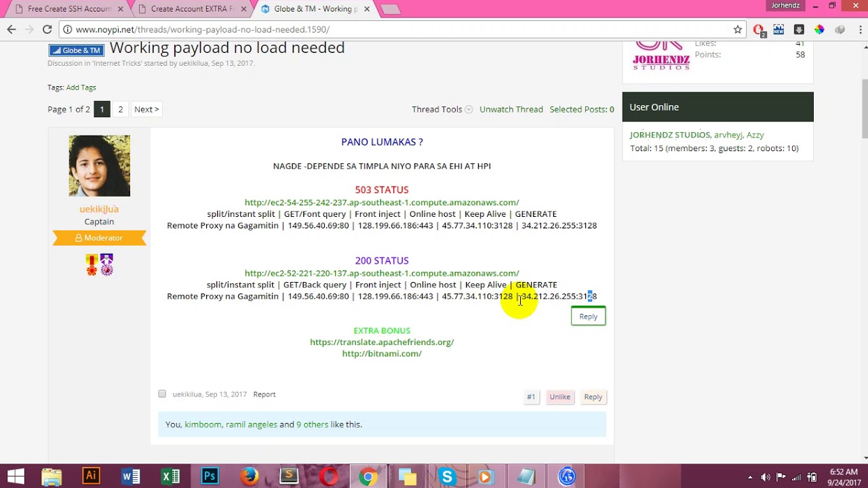Expand the Thread Tools dropdown
Viewport: 868px width, 488px height.
pyautogui.click(x=442, y=109)
